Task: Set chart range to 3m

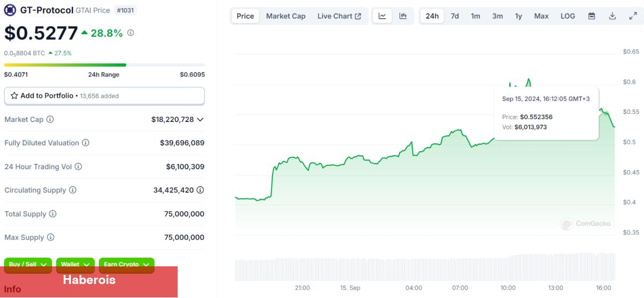Action: click(x=497, y=16)
